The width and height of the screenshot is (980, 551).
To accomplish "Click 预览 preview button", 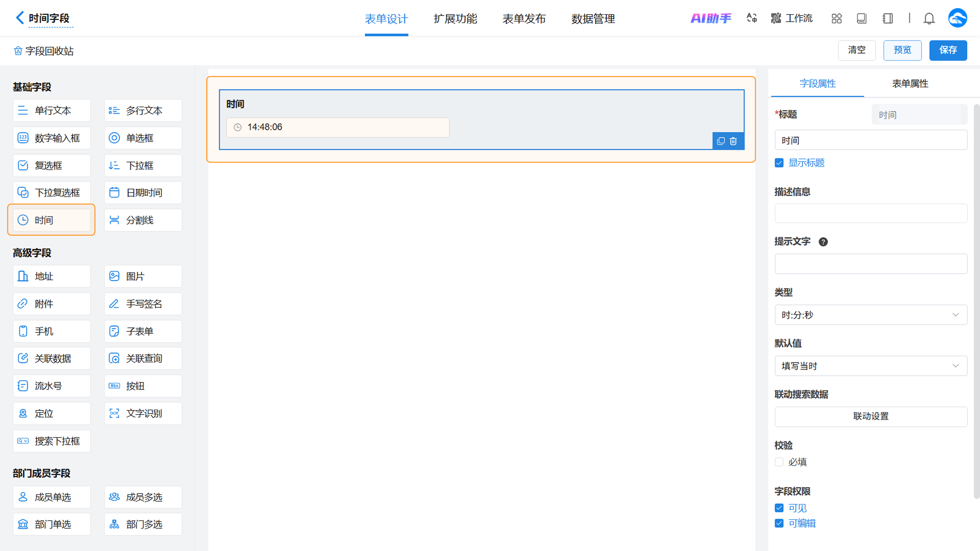I will pos(902,50).
